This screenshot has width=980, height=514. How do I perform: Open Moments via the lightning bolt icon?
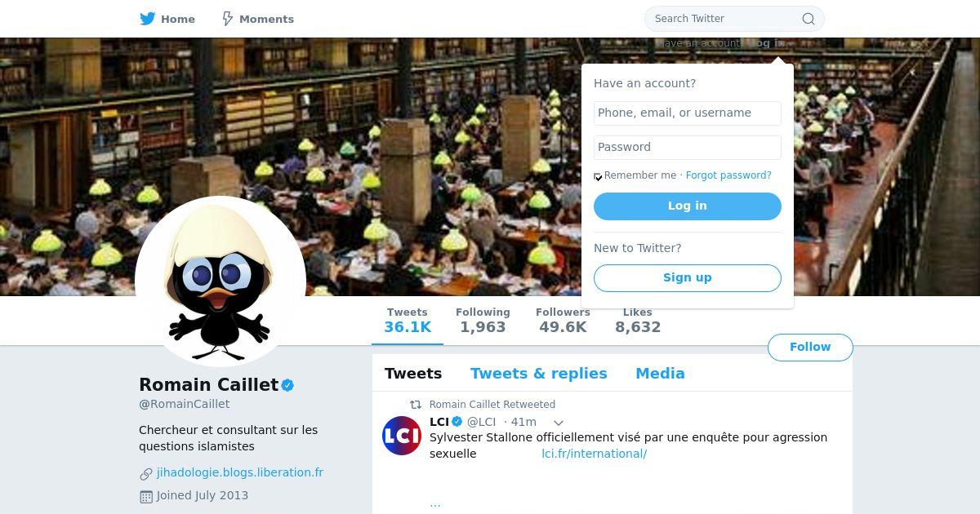click(228, 18)
